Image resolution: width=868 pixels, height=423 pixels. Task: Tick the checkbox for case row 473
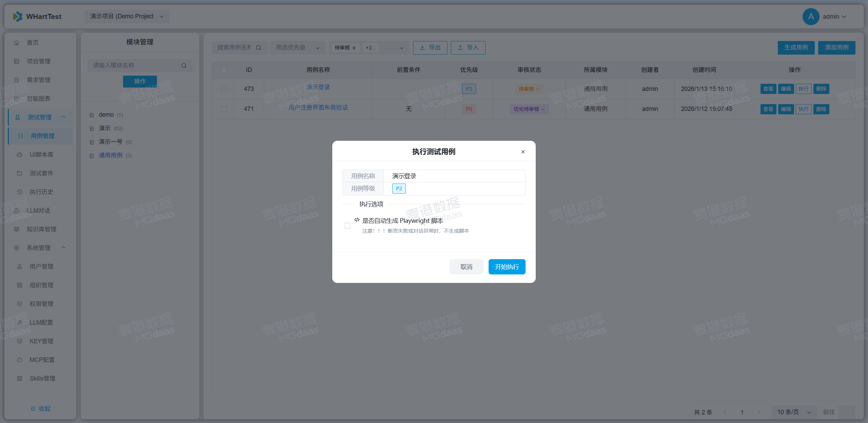point(224,89)
